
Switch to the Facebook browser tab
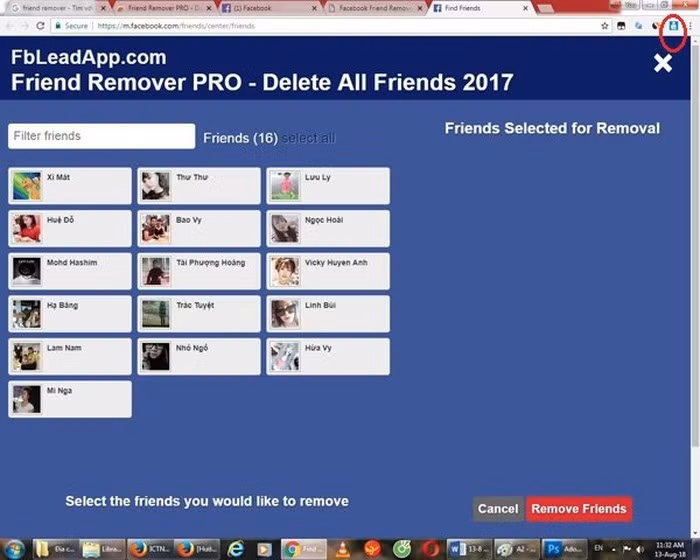coord(268,8)
